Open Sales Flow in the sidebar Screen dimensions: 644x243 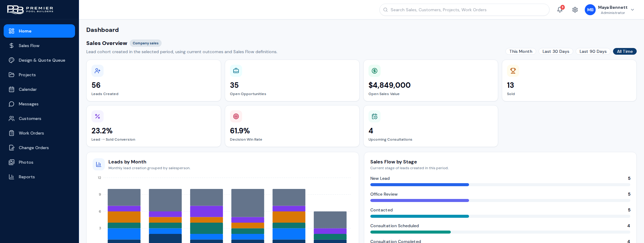(x=39, y=46)
